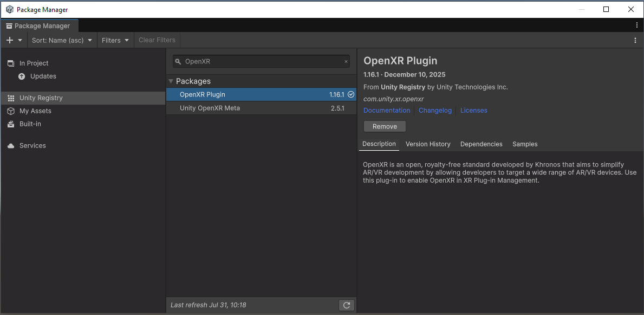Click the plus add package icon
This screenshot has height=315, width=644.
coord(10,40)
